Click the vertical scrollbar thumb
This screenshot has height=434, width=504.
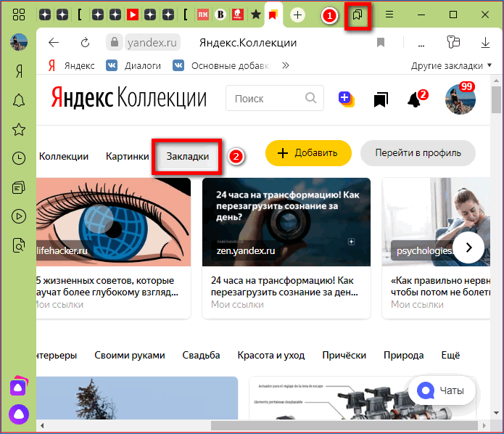tap(496, 99)
